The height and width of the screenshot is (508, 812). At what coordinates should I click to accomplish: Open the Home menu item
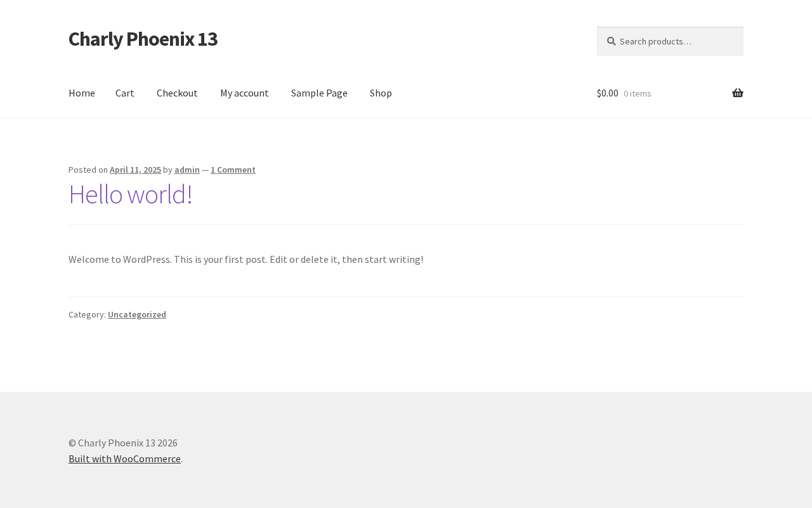[x=82, y=93]
